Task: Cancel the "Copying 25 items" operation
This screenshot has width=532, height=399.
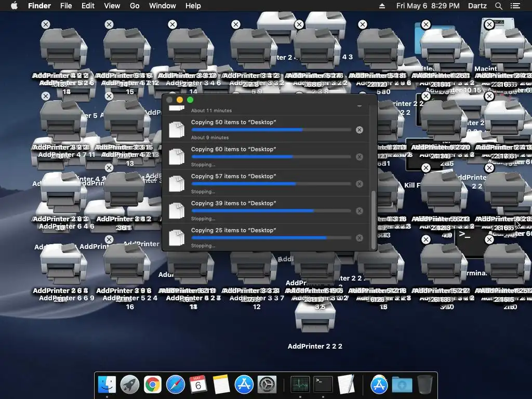Action: click(360, 238)
